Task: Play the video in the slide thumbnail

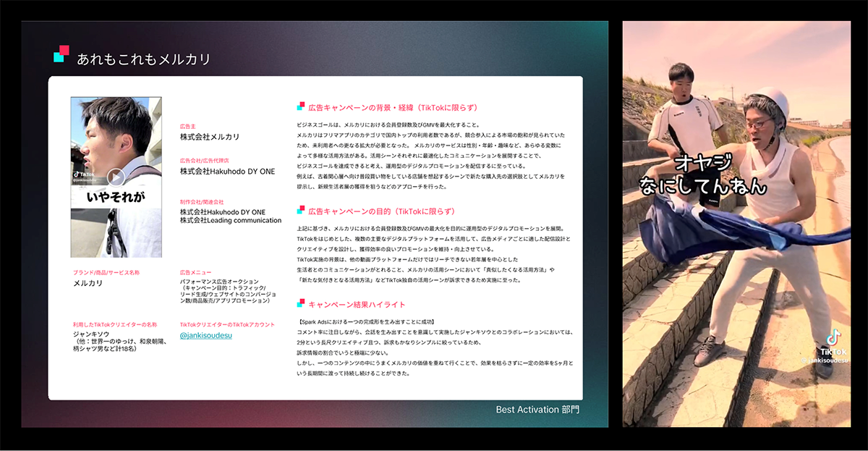Action: click(116, 177)
